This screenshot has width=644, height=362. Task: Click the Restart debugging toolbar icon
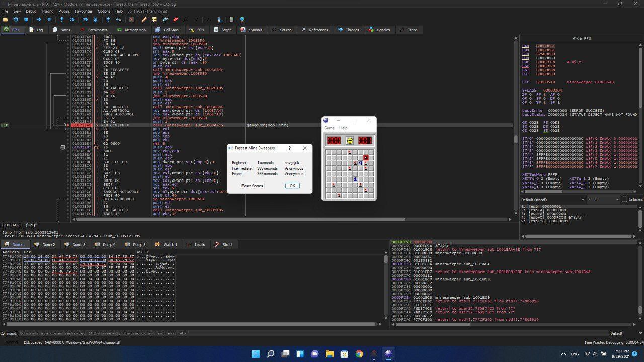point(16,19)
